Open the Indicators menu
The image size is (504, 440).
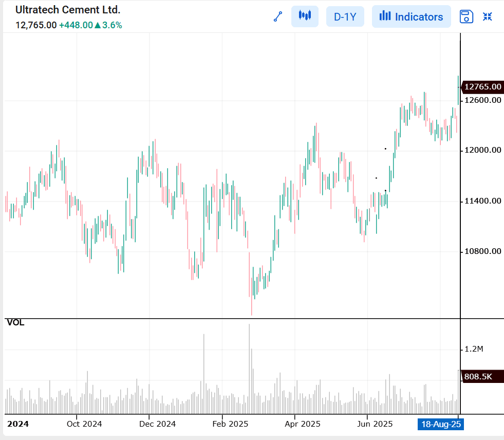(411, 16)
